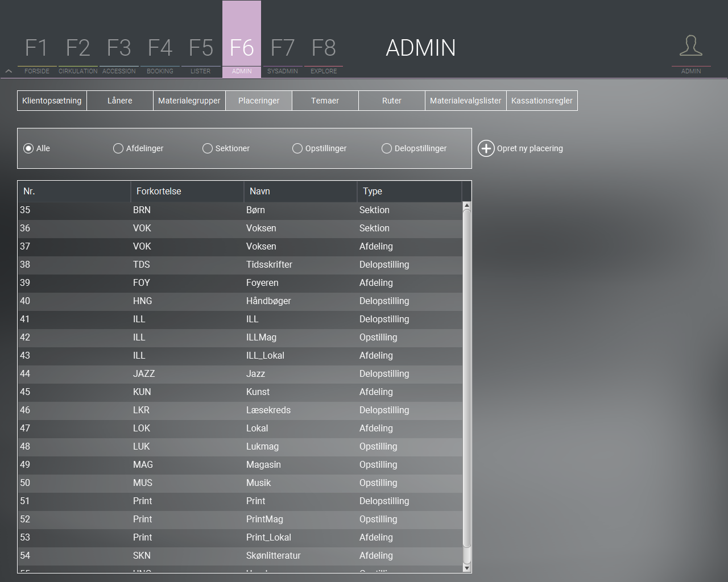Collapse the top navigation with the chevron
Screen dimensions: 728x582
click(9, 71)
